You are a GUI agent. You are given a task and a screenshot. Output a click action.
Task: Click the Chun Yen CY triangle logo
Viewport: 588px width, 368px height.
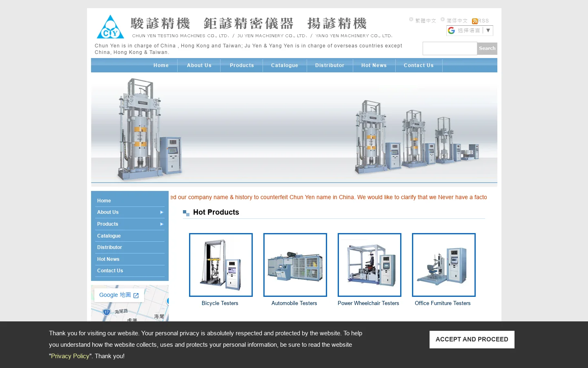click(110, 27)
